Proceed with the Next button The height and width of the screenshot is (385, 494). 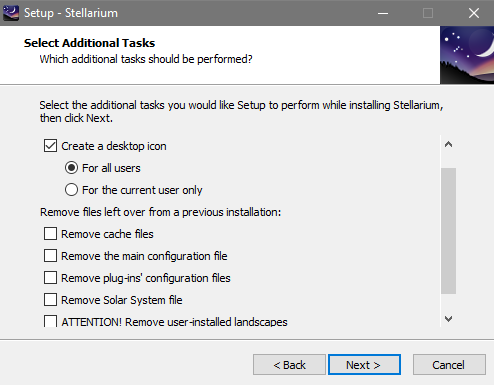point(364,365)
